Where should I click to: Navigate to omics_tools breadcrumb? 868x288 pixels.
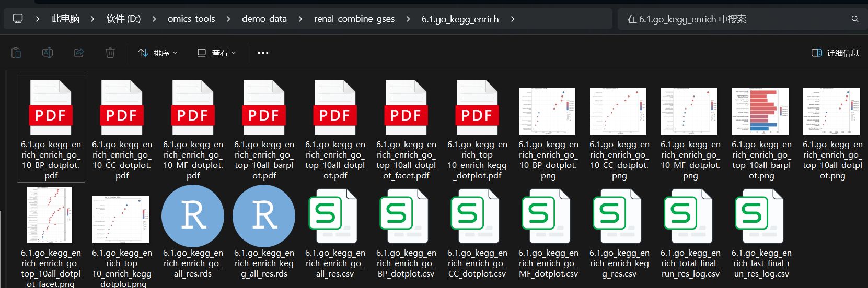191,19
